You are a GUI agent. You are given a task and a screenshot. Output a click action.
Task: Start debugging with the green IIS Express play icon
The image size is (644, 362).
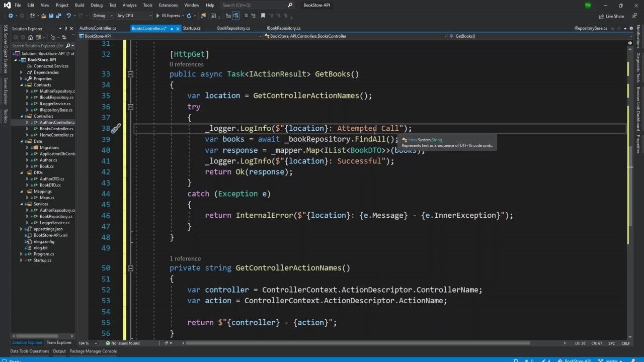pos(157,16)
